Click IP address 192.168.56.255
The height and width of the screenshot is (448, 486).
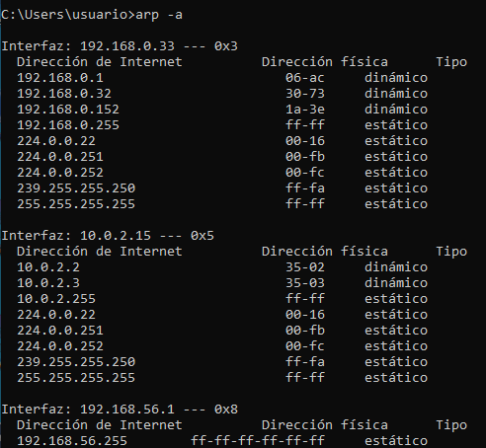(72, 441)
